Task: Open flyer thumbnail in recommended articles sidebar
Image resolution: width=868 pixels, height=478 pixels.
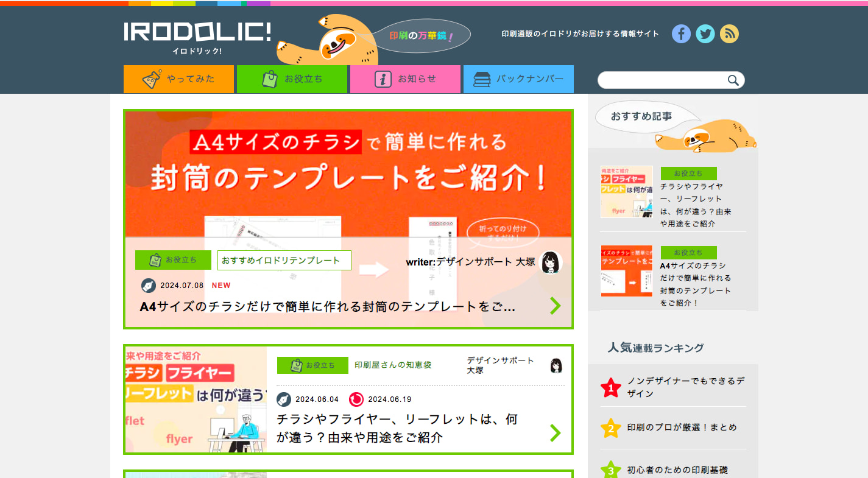Action: [627, 192]
